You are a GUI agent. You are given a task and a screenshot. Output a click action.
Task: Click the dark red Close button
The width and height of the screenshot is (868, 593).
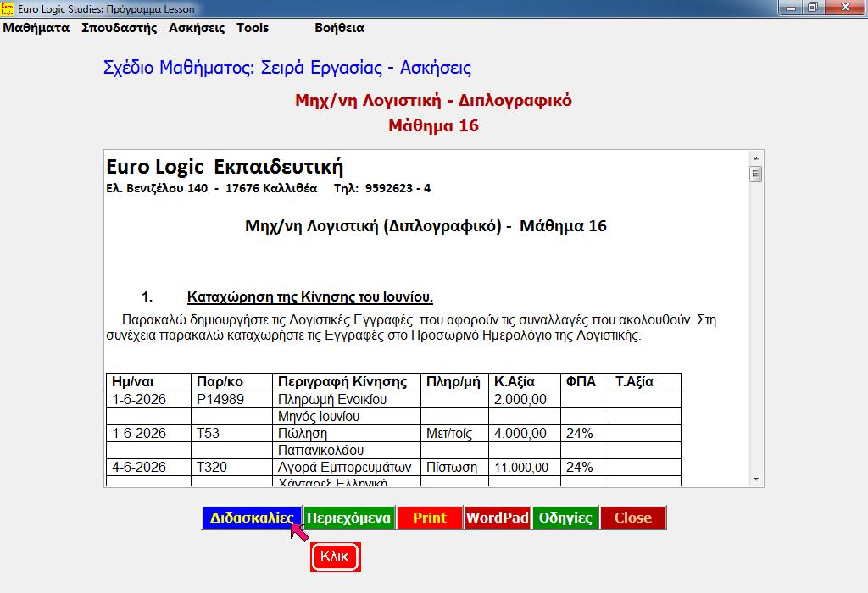632,518
